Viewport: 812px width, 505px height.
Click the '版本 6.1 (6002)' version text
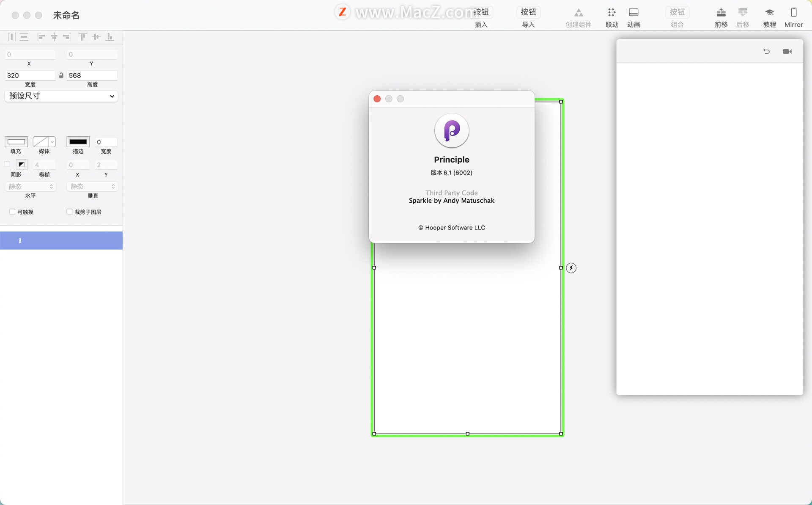[452, 173]
